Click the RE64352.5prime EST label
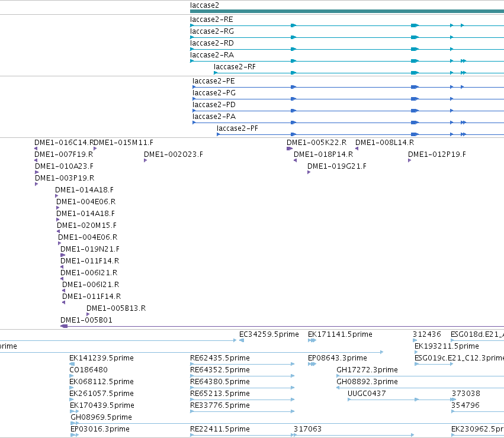Viewport: 504px width, 438px height. click(x=220, y=370)
